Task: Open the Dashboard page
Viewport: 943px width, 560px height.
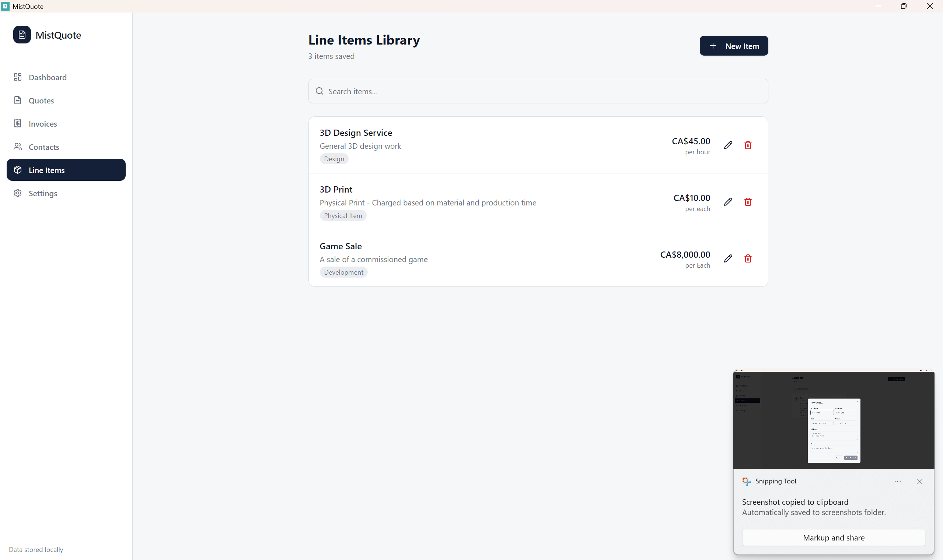Action: click(x=48, y=77)
